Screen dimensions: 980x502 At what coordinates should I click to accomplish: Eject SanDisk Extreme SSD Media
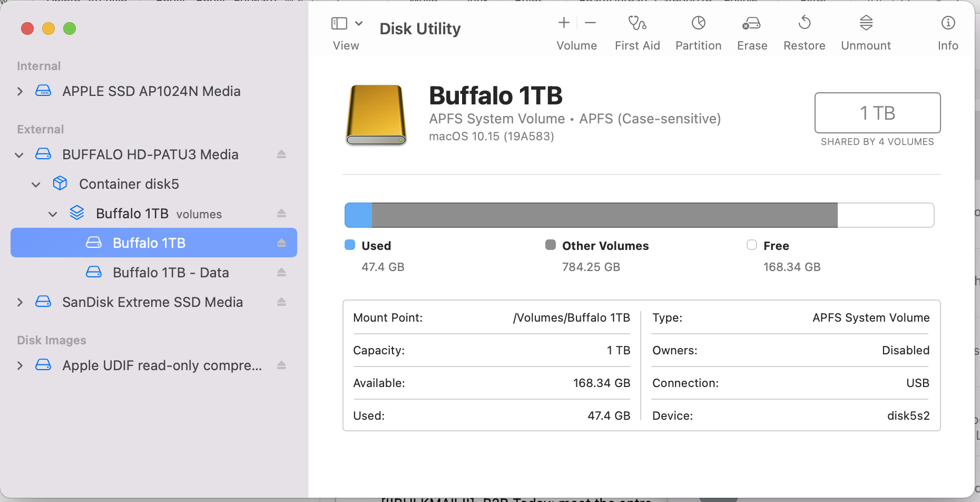pyautogui.click(x=281, y=302)
